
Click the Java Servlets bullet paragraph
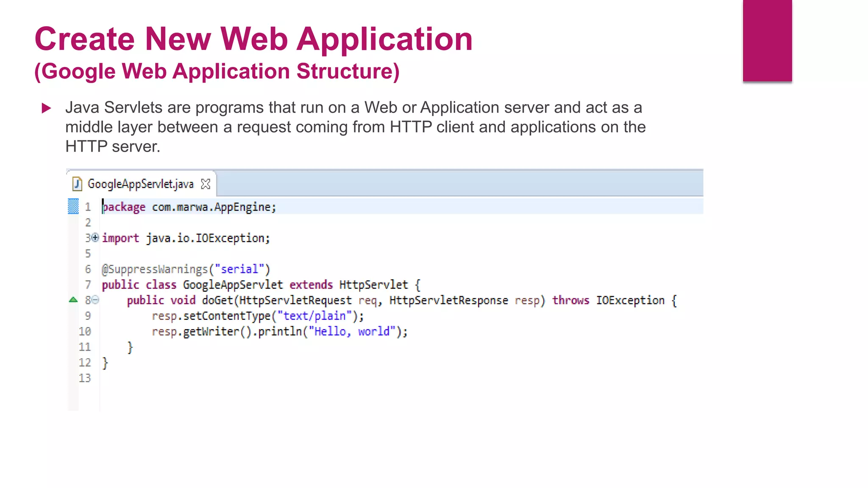tap(355, 127)
